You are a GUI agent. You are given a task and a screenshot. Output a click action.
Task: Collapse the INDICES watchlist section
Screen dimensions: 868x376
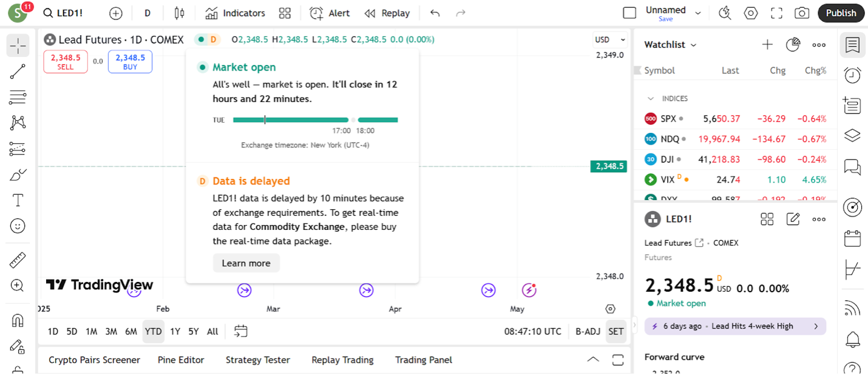tap(651, 98)
